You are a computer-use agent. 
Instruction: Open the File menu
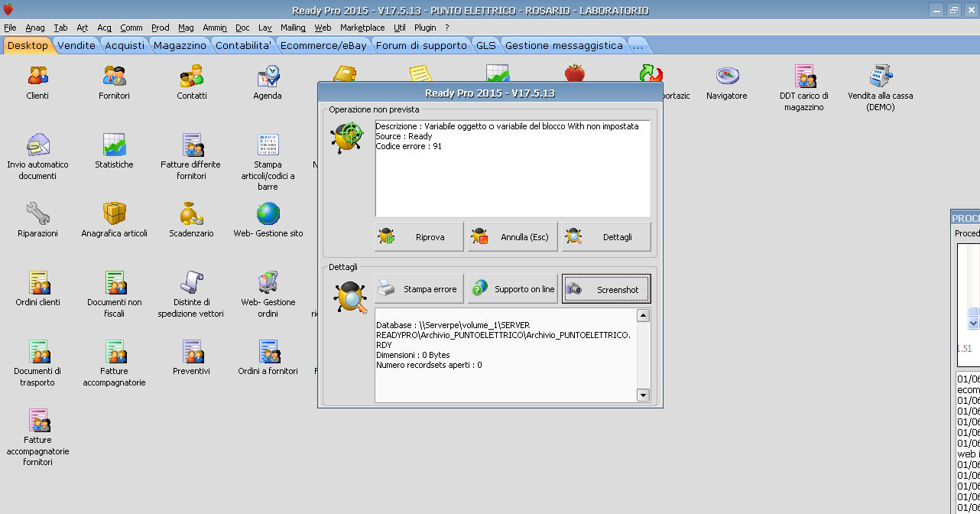[10, 28]
